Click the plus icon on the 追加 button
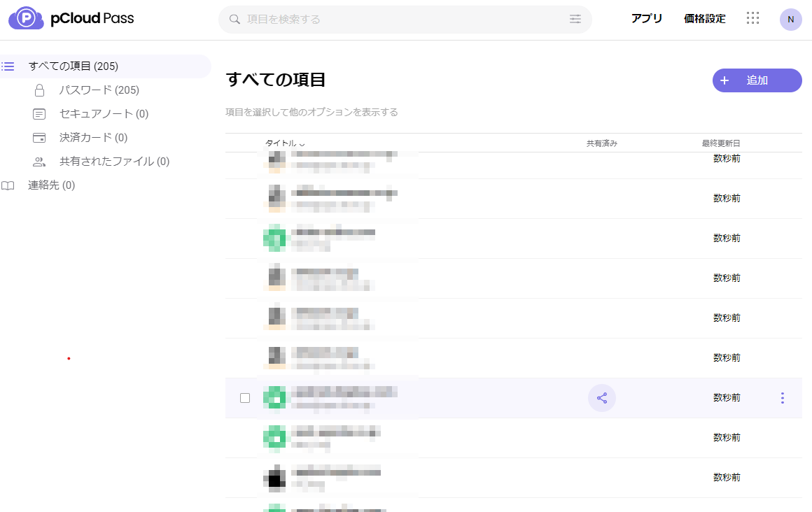 tap(724, 80)
